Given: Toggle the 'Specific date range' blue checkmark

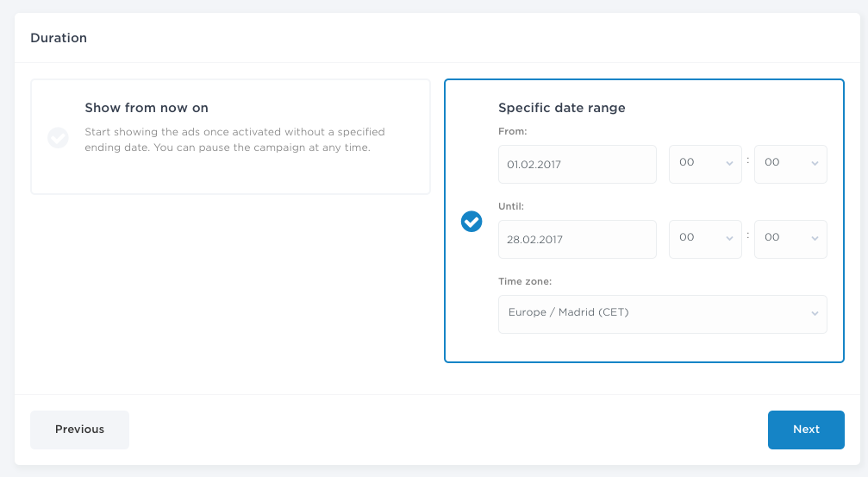Looking at the screenshot, I should point(471,222).
